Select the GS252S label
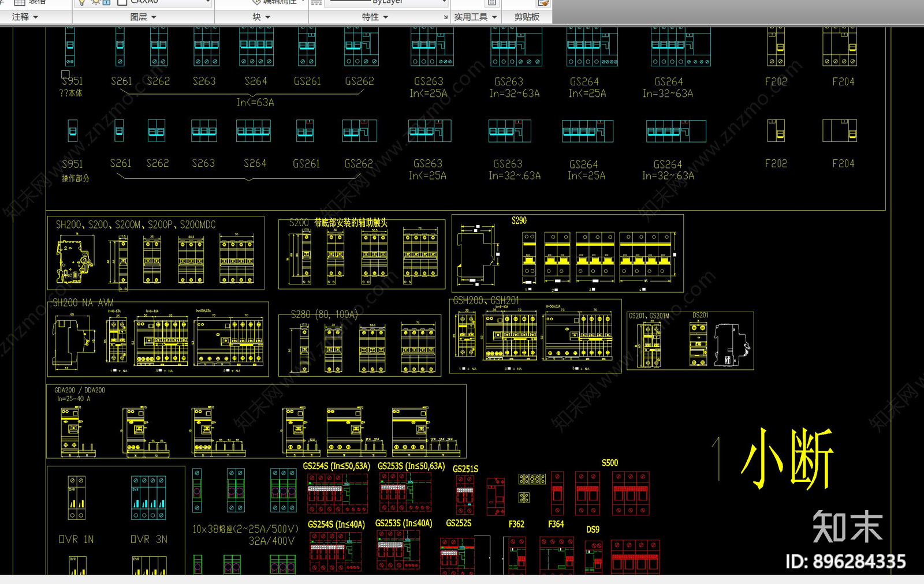Image resolution: width=924 pixels, height=584 pixels. [459, 523]
